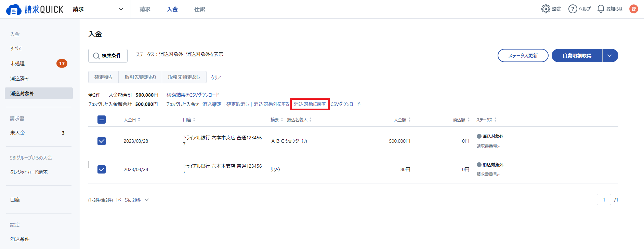Click the ステータス更新 button
The width and height of the screenshot is (644, 249).
coord(523,56)
